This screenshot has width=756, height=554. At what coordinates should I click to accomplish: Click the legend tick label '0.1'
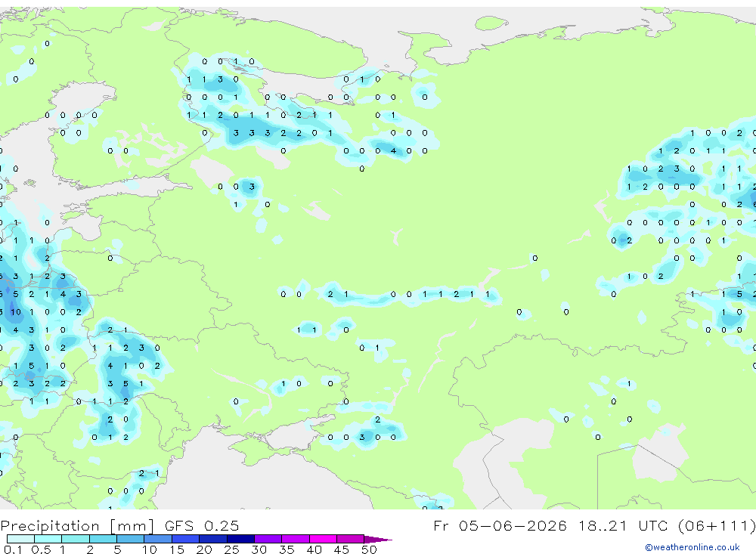pyautogui.click(x=13, y=549)
